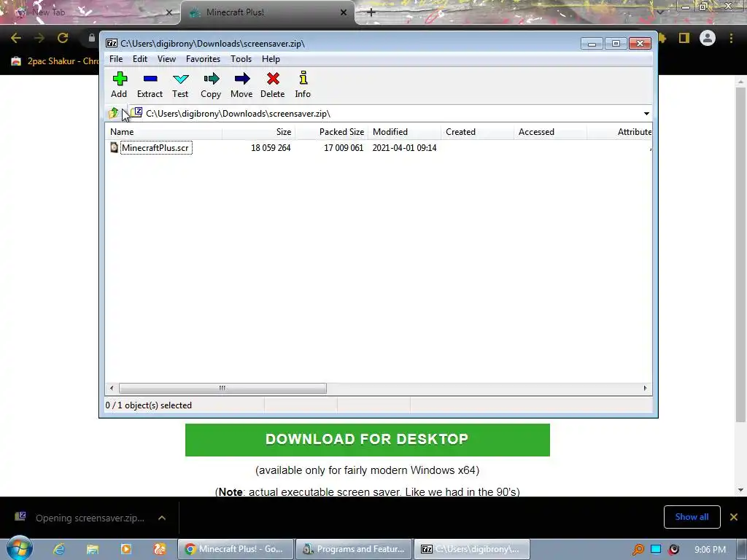Click the MinecraftPlus.scr file icon
The image size is (747, 560).
114,147
